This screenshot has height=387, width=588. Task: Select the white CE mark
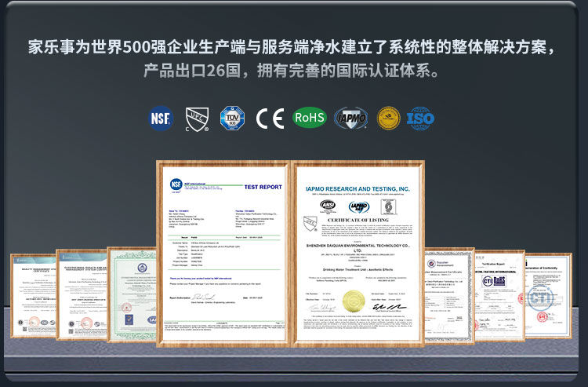click(270, 119)
